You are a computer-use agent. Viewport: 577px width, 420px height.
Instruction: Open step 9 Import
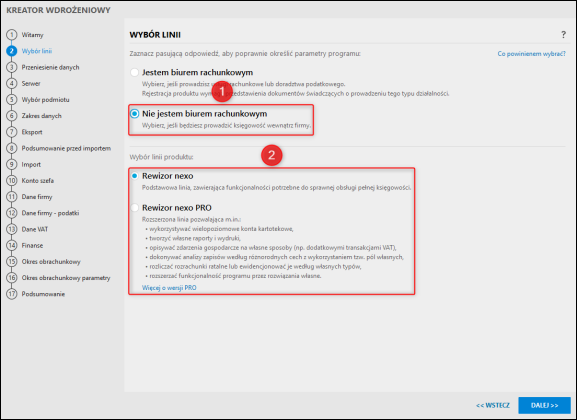(24, 165)
